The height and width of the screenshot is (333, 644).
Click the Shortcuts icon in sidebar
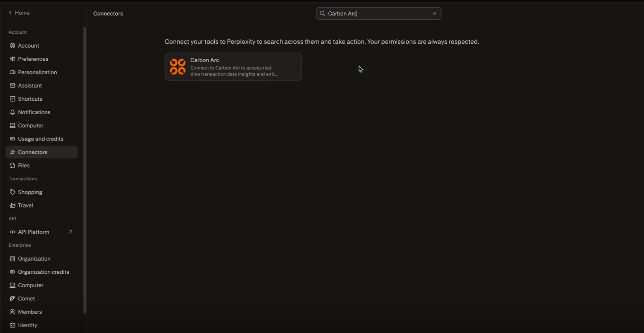coord(12,99)
